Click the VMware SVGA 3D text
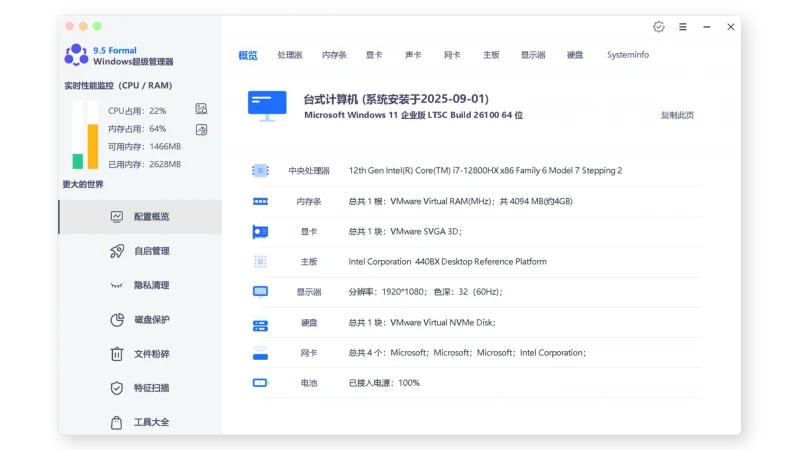Screen dimensions: 800x450 pyautogui.click(x=405, y=232)
